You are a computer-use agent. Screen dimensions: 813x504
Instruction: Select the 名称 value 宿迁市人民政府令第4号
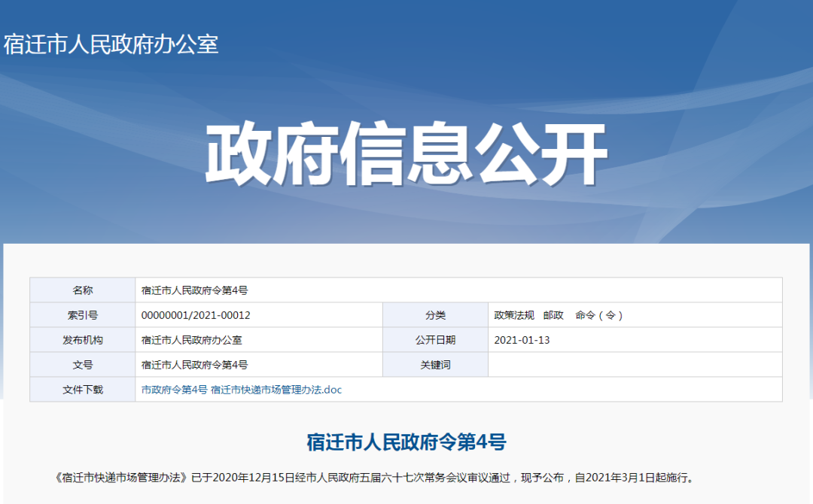coord(194,290)
